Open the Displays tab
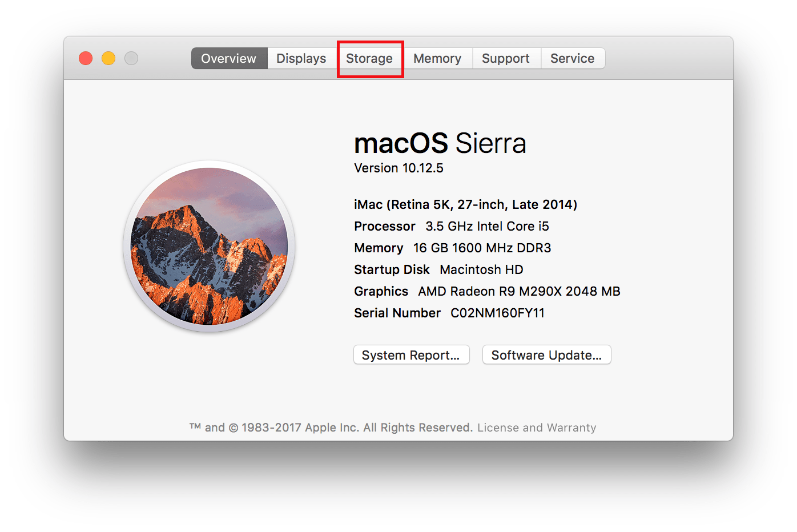Image resolution: width=797 pixels, height=532 pixels. tap(301, 58)
